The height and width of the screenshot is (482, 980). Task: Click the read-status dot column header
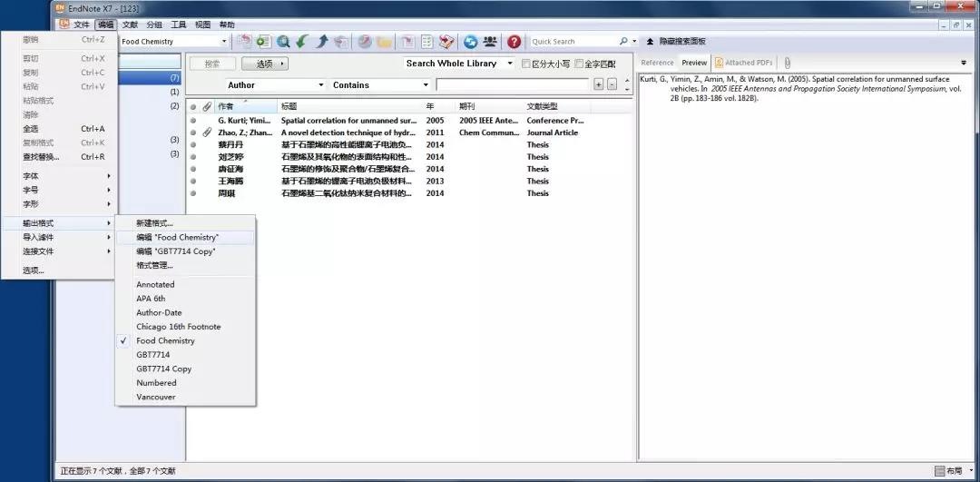click(x=193, y=107)
